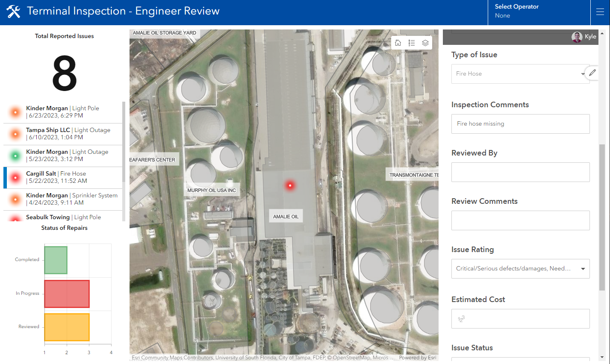Viewport: 610px width, 364px height.
Task: Open the map legend icon
Action: point(411,43)
